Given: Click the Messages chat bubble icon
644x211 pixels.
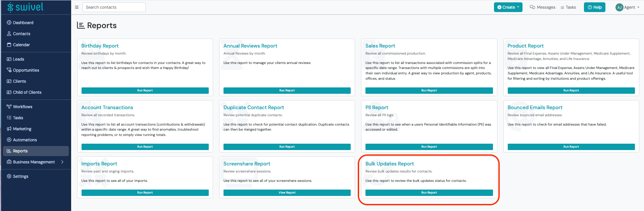Looking at the screenshot, I should coord(532,7).
